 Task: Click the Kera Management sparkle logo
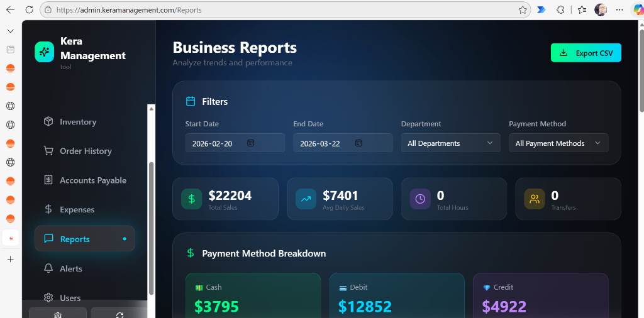[x=45, y=52]
